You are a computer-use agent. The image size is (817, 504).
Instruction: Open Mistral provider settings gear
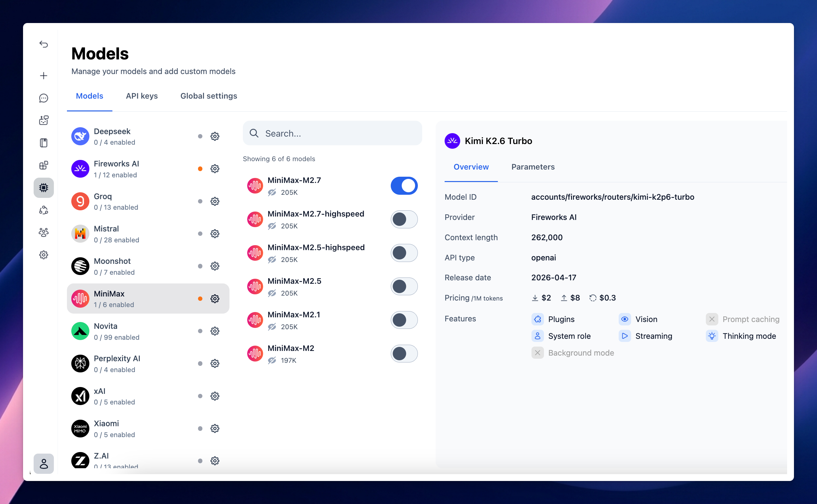tap(215, 234)
